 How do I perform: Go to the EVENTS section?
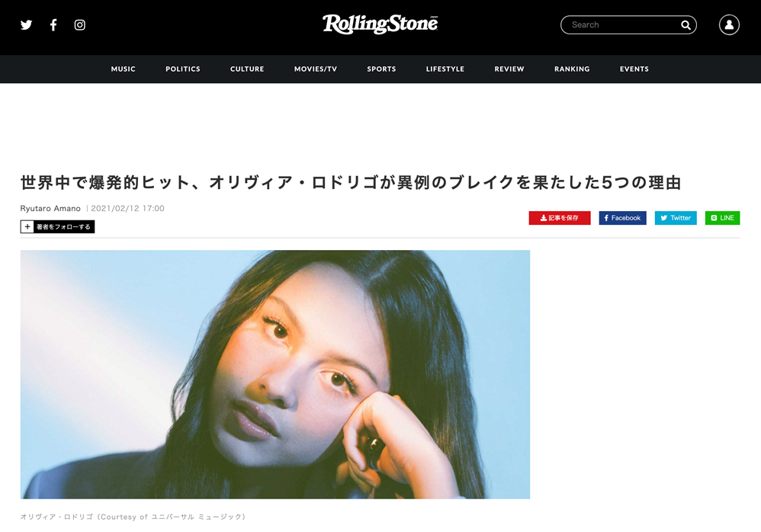click(x=634, y=69)
